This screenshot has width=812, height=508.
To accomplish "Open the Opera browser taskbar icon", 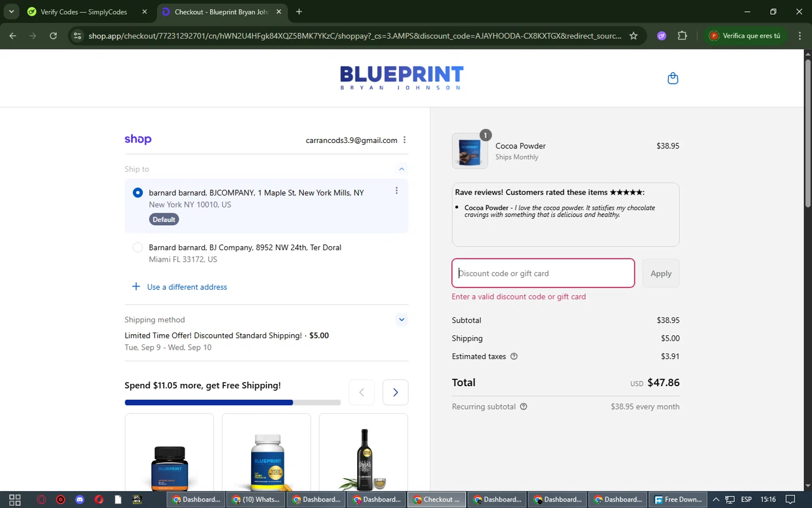I will (x=41, y=499).
